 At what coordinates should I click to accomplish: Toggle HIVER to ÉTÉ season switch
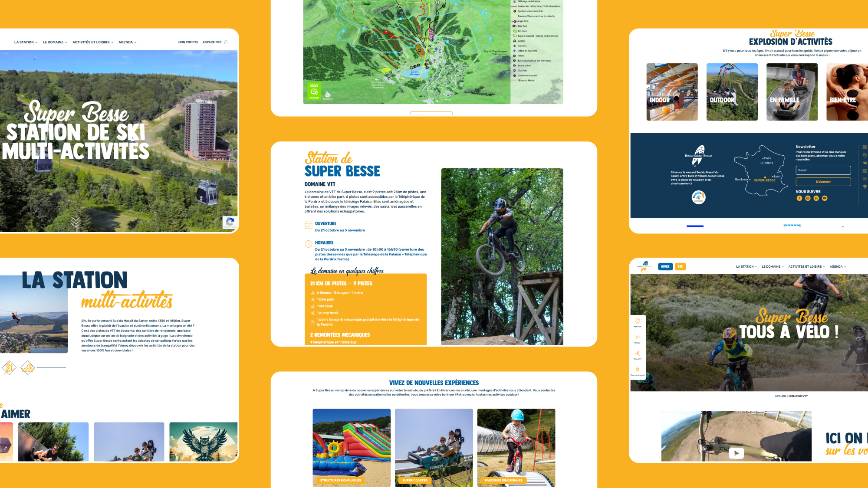pos(681,266)
